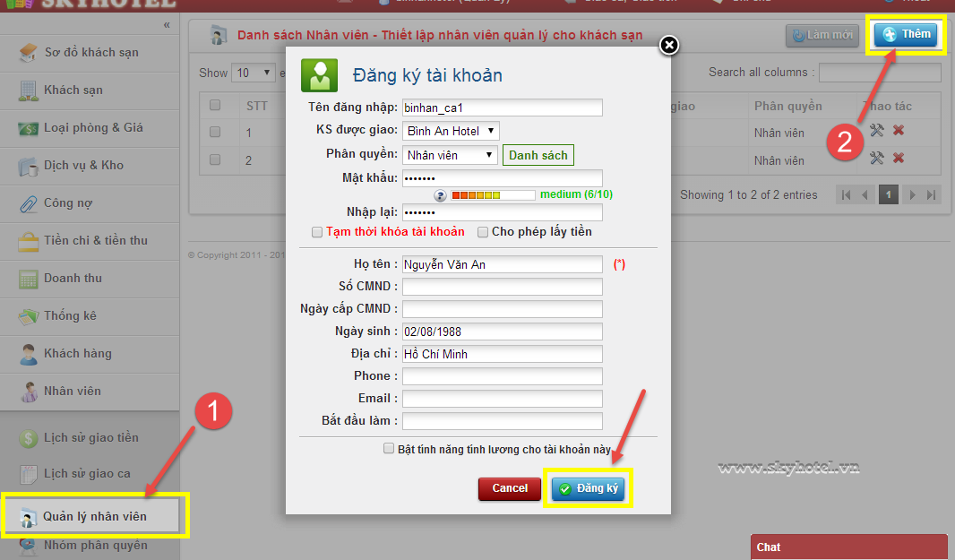Go to last page pagination icon
This screenshot has width=955, height=560.
tap(932, 194)
